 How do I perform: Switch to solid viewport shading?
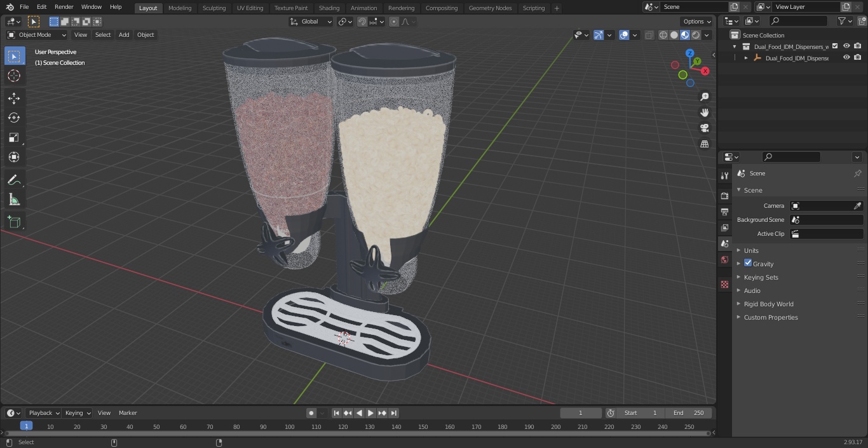point(674,35)
